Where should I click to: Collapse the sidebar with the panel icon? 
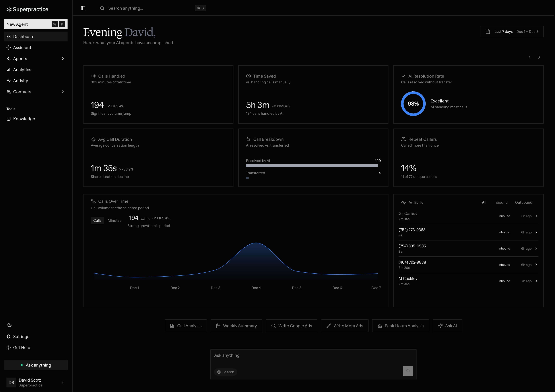coord(83,8)
